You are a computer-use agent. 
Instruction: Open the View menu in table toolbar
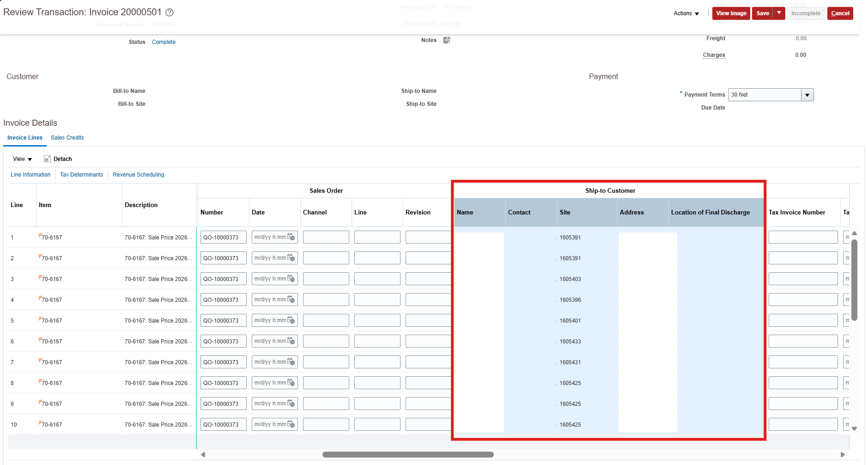tap(22, 159)
